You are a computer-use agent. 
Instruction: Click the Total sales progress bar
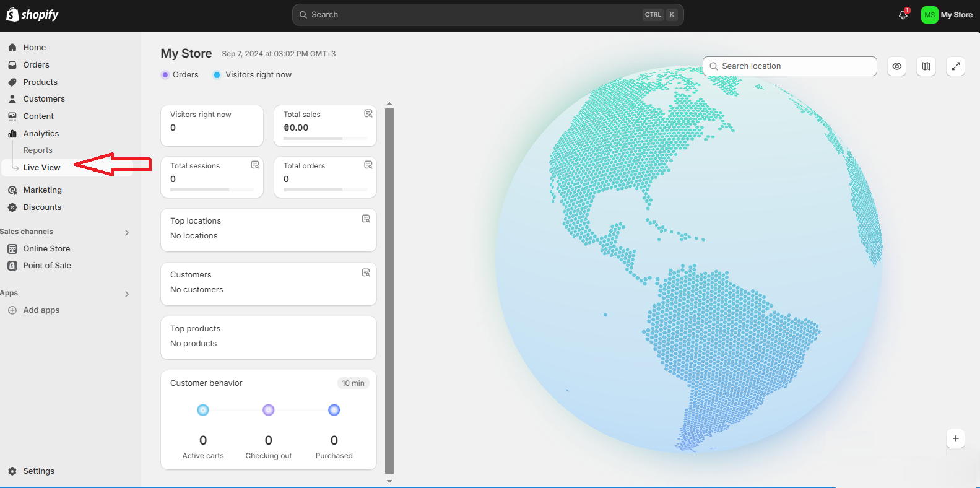click(325, 138)
